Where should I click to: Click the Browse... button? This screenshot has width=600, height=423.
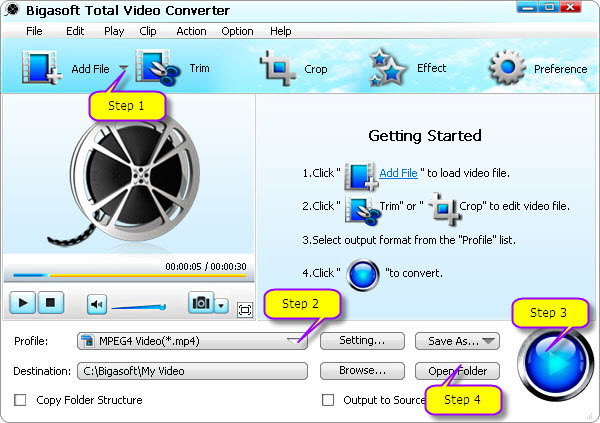pyautogui.click(x=362, y=371)
